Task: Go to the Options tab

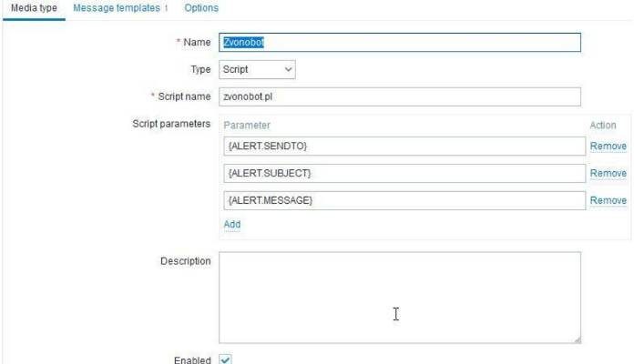Action: coord(201,8)
